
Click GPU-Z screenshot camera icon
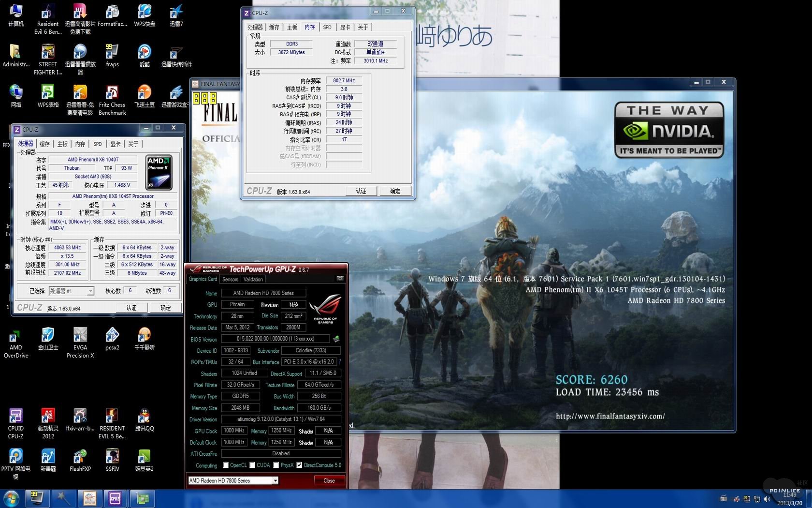tap(340, 279)
